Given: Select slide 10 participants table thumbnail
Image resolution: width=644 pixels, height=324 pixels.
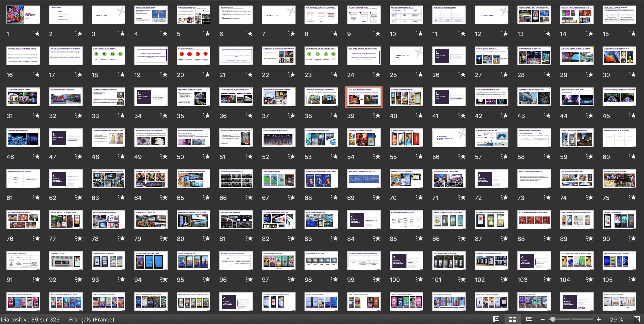Looking at the screenshot, I should (406, 15).
